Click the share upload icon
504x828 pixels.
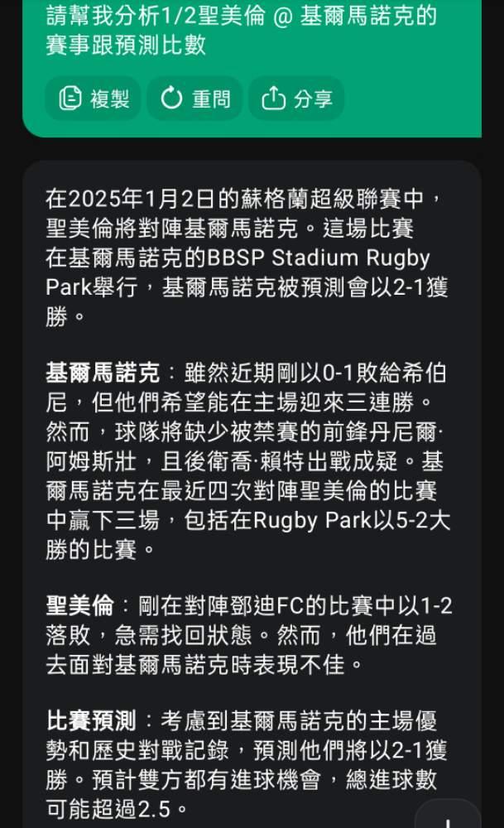click(273, 99)
